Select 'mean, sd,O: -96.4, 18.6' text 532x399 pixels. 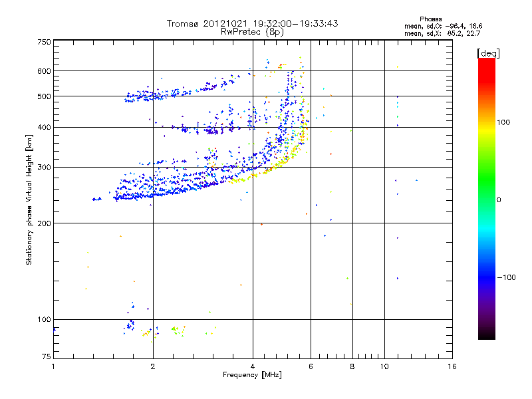(443, 26)
